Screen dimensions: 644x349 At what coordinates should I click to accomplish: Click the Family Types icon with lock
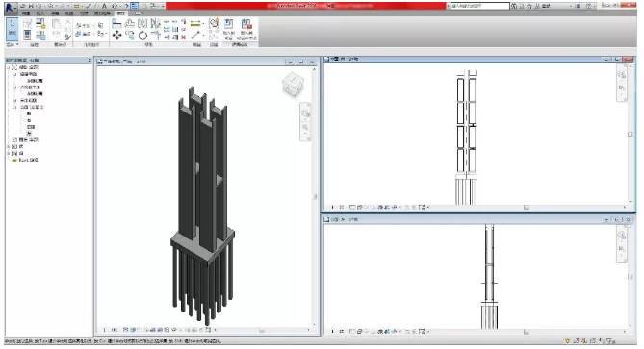coord(40,23)
